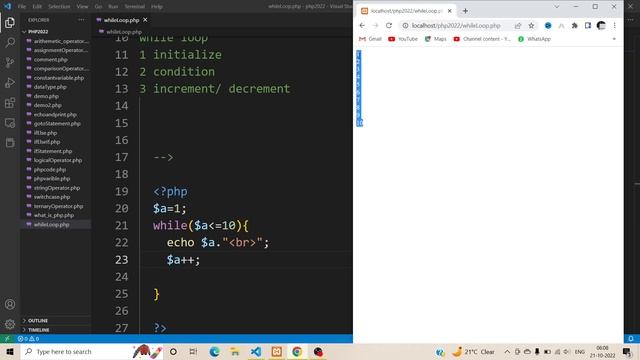The image size is (640, 360).
Task: Launch Microsoft Edge from the taskbar
Action: (x=214, y=351)
